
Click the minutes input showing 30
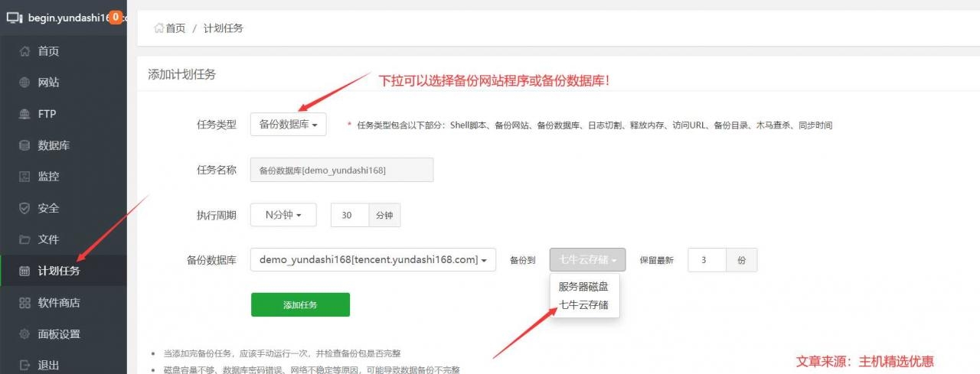click(350, 215)
